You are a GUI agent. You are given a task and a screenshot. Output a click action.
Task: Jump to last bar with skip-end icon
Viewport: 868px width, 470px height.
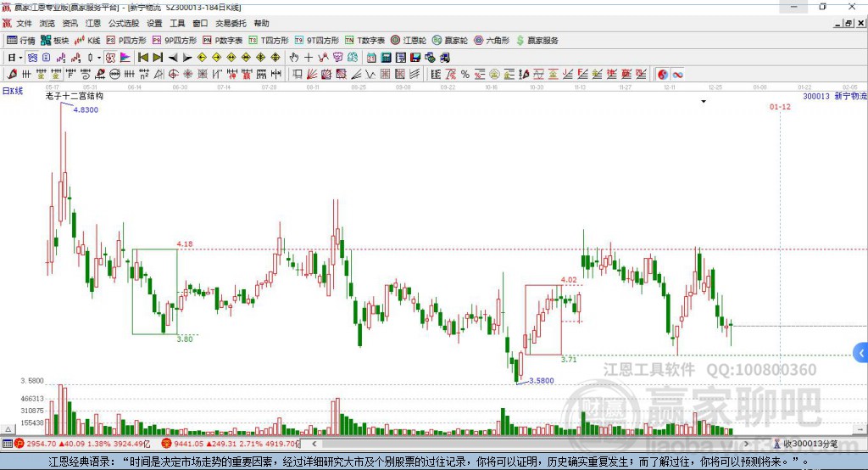[x=158, y=57]
